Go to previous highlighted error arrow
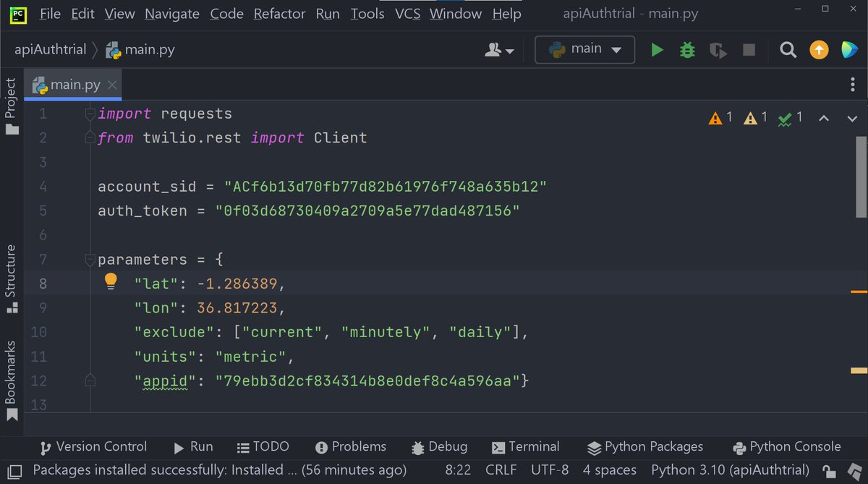 tap(823, 119)
